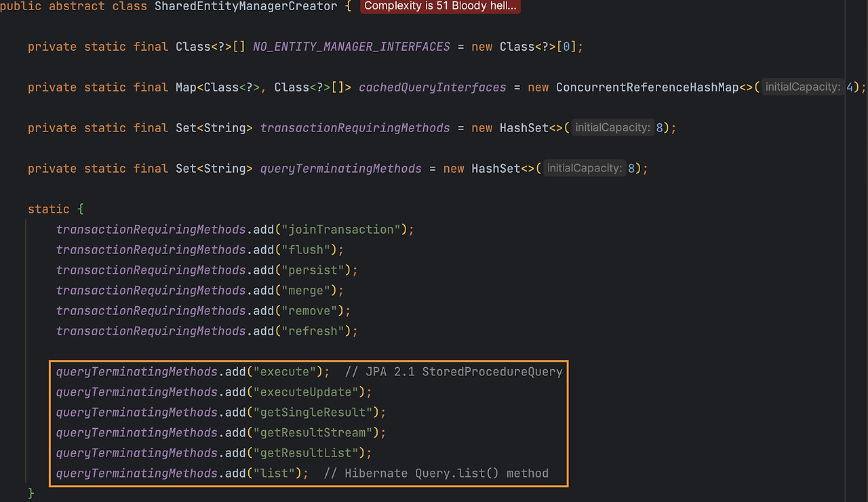
Task: Click 'Map' type in cachedQueryInterfaces declaration
Action: pyautogui.click(x=186, y=87)
